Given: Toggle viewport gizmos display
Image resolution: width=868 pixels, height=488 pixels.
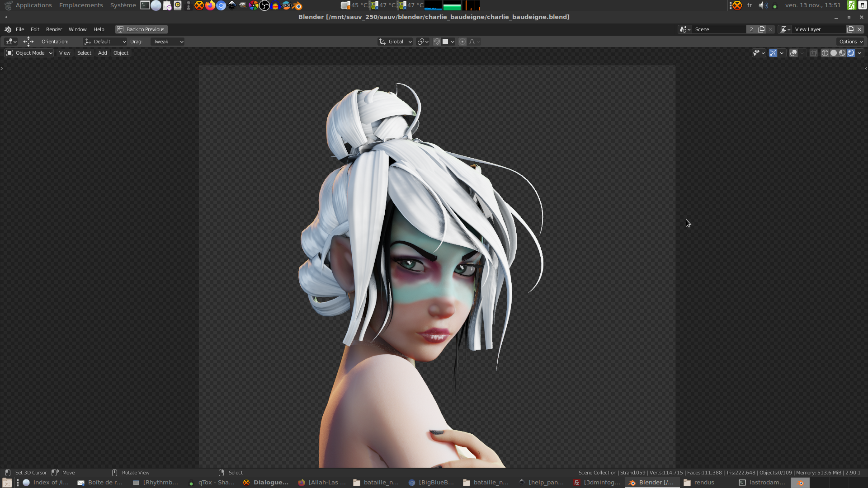Looking at the screenshot, I should pos(773,53).
